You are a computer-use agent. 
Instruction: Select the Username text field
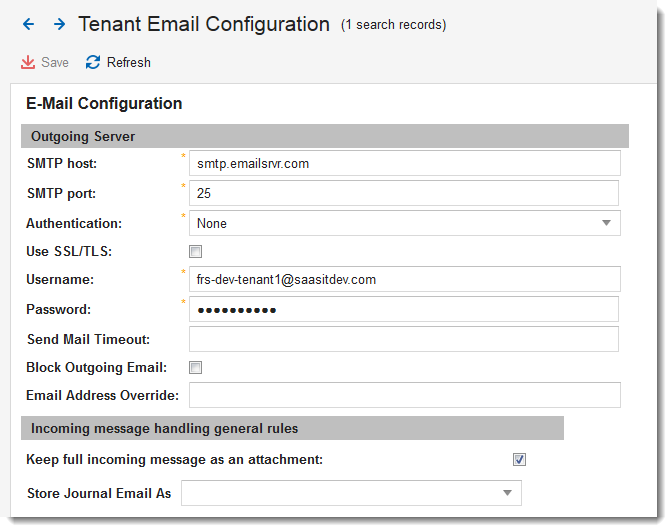(x=405, y=279)
